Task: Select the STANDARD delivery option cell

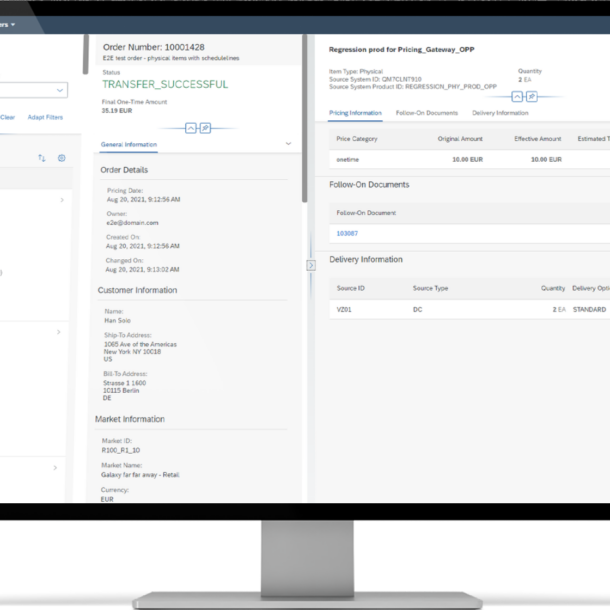Action: point(589,309)
